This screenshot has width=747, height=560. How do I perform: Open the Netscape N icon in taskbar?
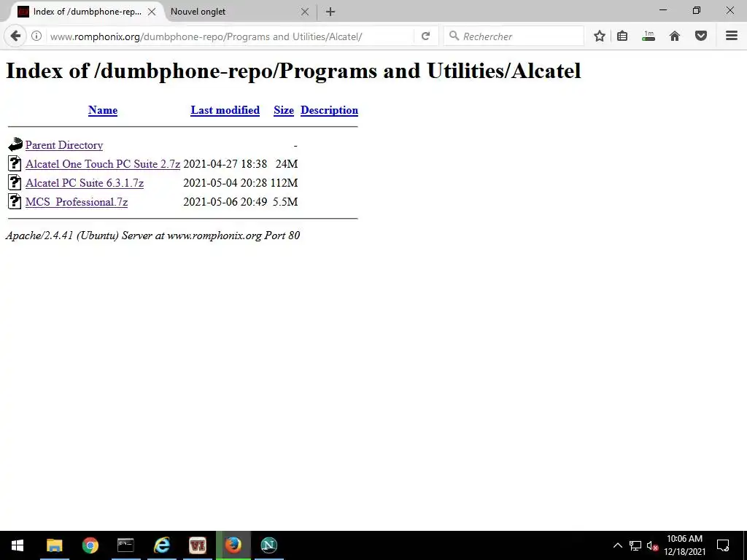[x=268, y=545]
